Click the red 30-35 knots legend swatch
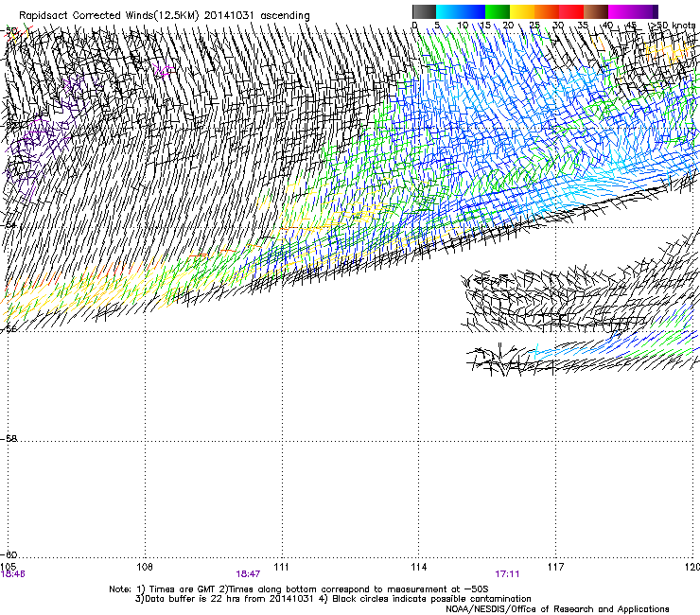The image size is (700, 615). [571, 11]
